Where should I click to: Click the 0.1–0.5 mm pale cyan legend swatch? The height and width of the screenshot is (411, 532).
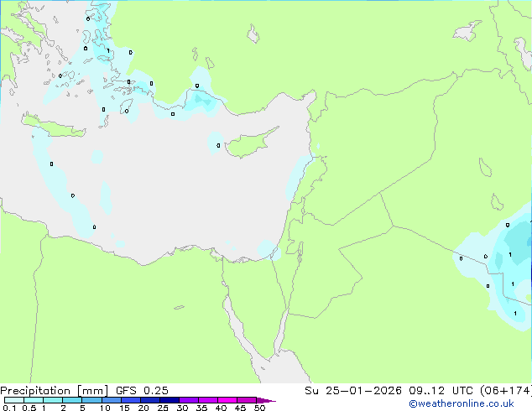tap(14, 400)
